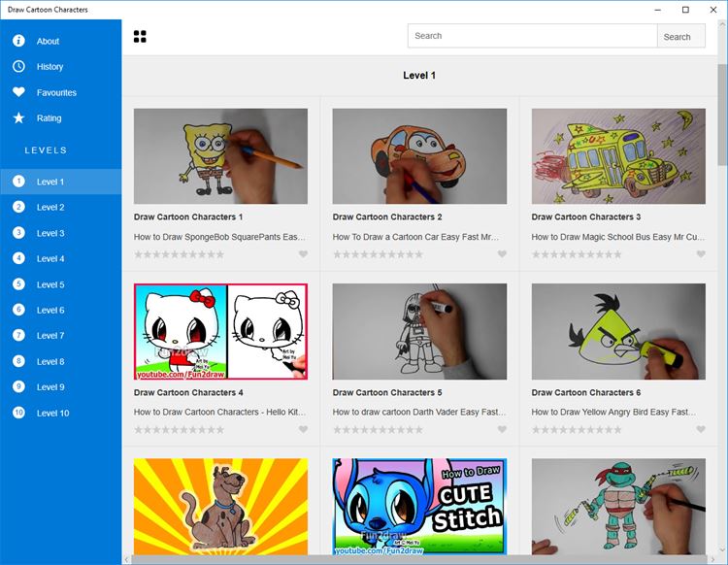Open the SpongeBob drawing thumbnail

click(220, 156)
